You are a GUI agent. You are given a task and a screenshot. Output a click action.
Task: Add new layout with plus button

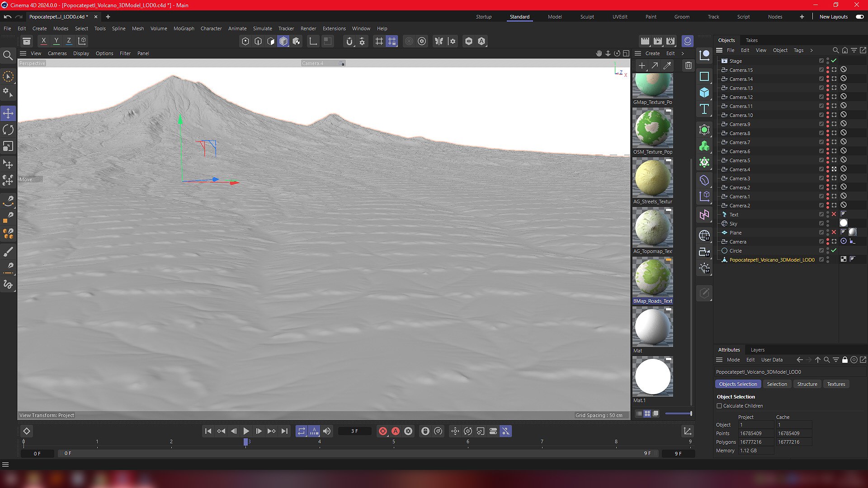(802, 17)
